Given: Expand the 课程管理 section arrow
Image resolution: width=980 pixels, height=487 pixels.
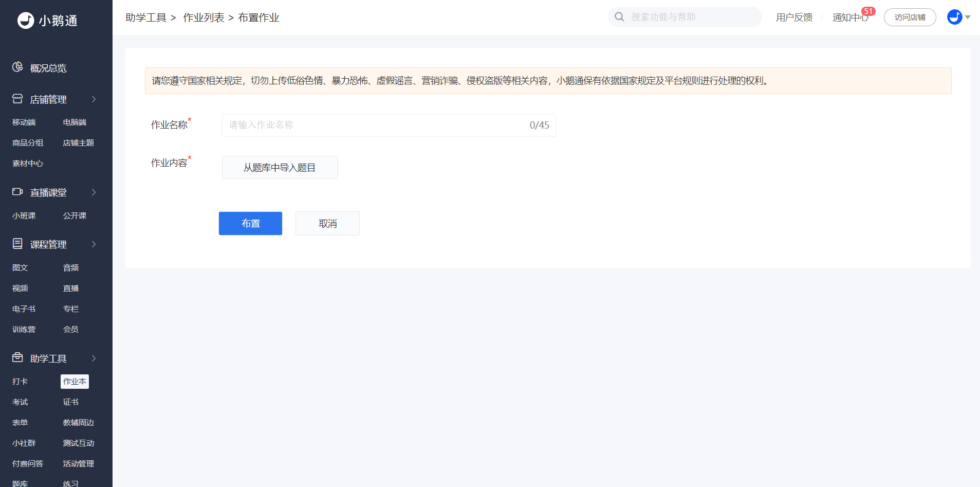Looking at the screenshot, I should coord(94,244).
